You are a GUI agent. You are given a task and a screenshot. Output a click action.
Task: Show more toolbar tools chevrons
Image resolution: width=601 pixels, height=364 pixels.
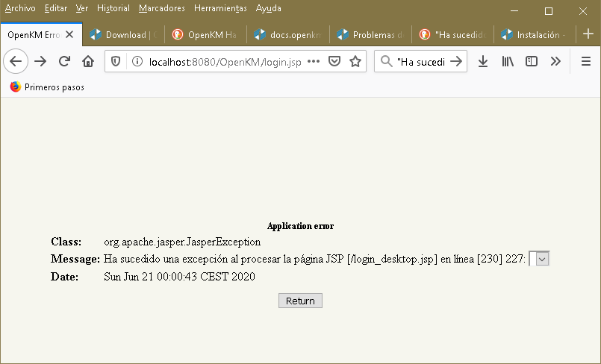[x=555, y=61]
